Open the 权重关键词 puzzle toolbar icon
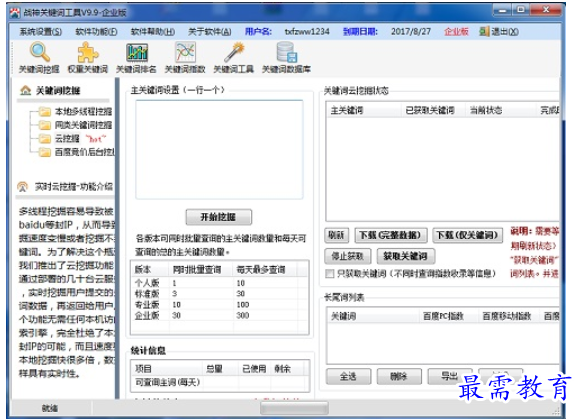The height and width of the screenshot is (419, 580). click(88, 52)
